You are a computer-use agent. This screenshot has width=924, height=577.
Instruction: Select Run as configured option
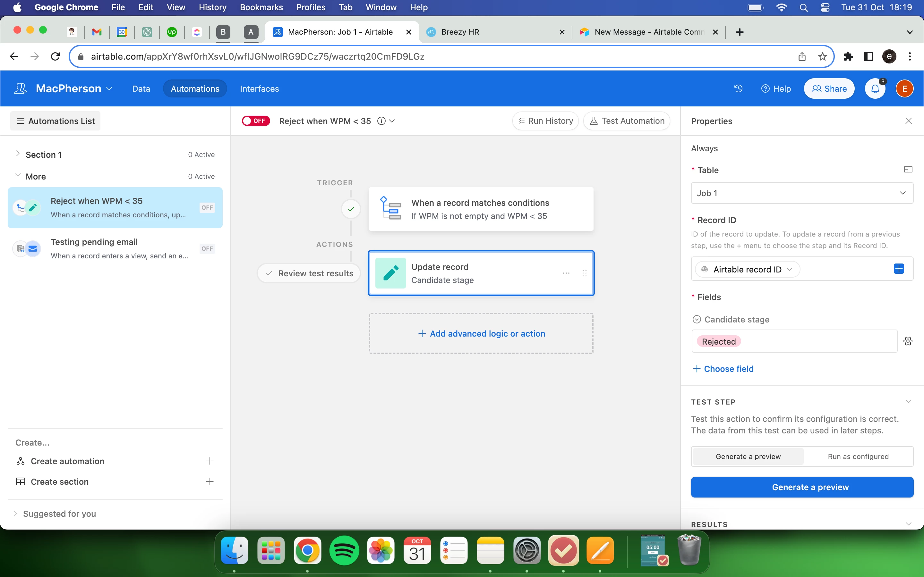858,456
